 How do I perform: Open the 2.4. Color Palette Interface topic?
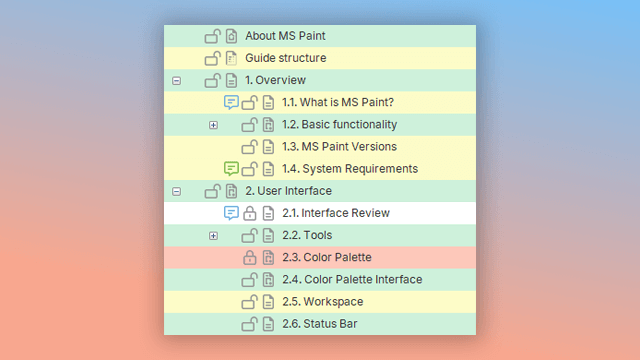352,279
